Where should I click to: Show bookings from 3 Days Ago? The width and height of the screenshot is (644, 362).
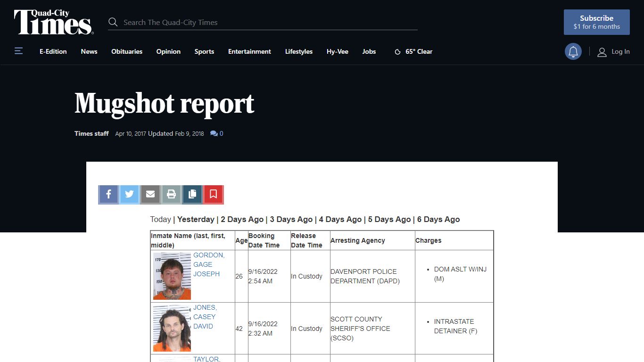(291, 219)
